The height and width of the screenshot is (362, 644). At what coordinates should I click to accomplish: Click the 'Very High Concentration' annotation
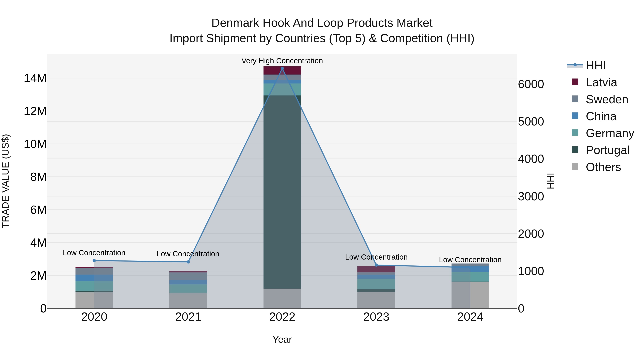click(x=282, y=61)
